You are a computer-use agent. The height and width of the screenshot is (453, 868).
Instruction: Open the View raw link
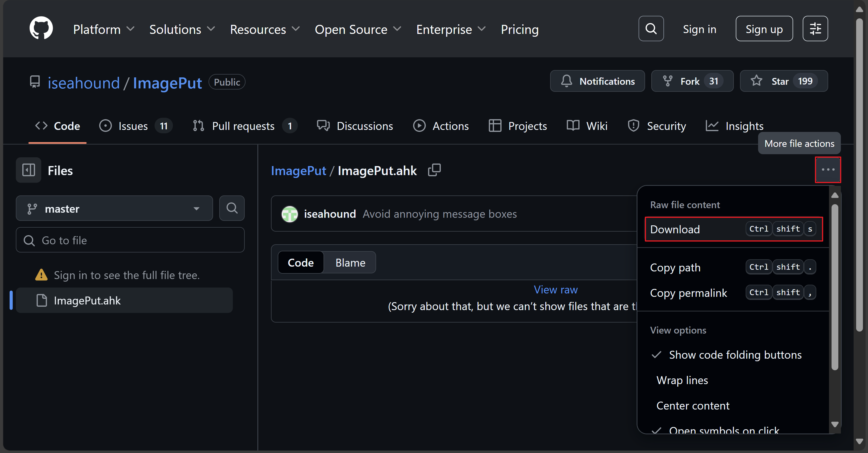tap(556, 290)
